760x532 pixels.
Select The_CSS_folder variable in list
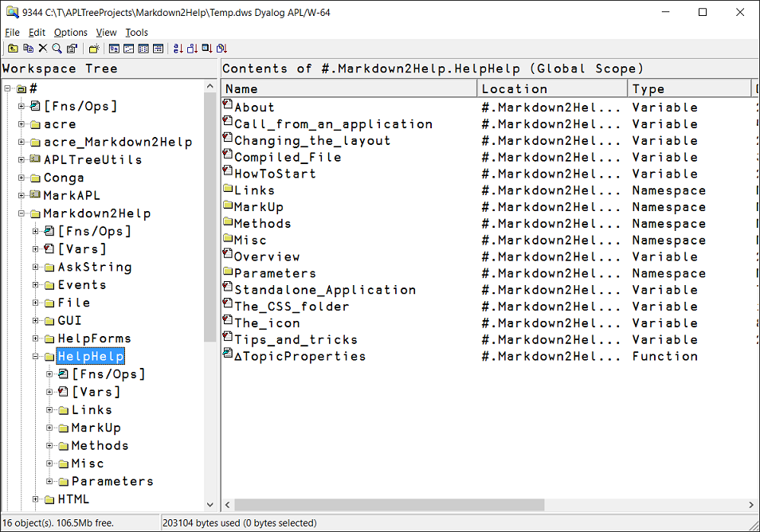292,306
